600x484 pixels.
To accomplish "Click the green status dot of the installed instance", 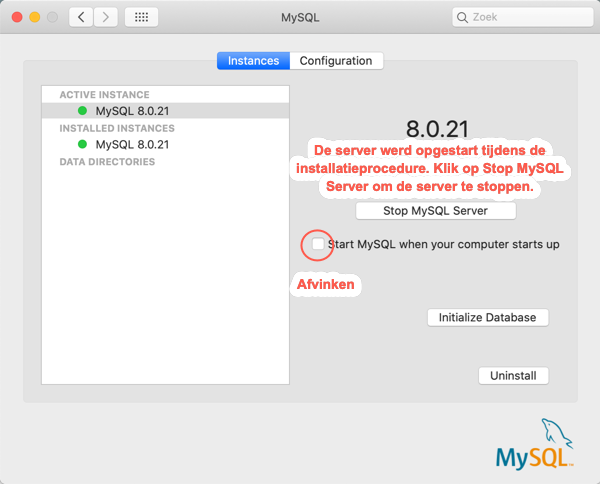I will pyautogui.click(x=82, y=144).
